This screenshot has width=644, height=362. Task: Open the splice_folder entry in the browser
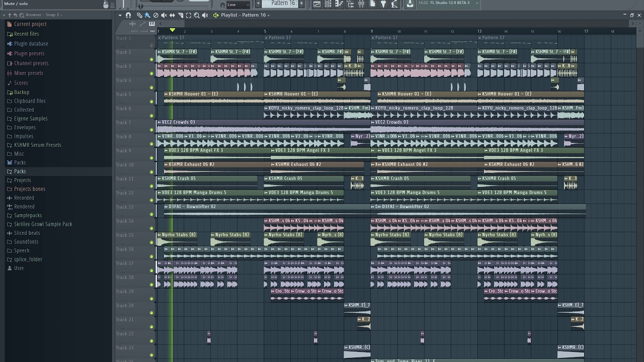click(28, 259)
